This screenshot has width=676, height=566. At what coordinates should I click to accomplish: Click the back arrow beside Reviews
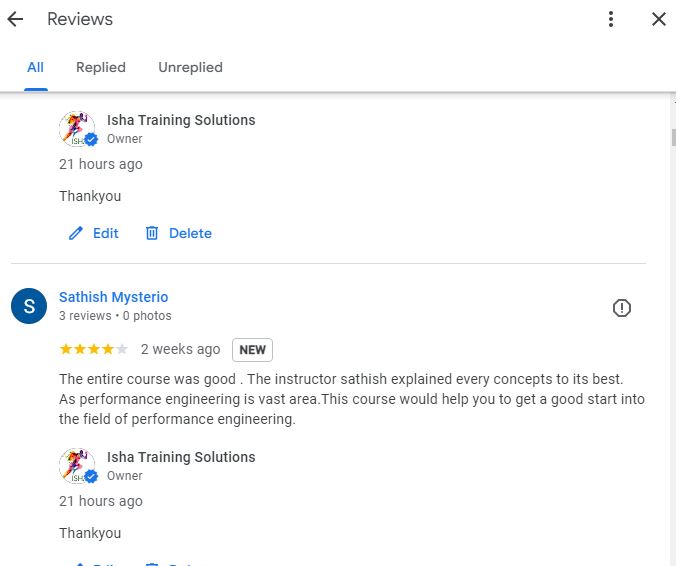pyautogui.click(x=15, y=19)
